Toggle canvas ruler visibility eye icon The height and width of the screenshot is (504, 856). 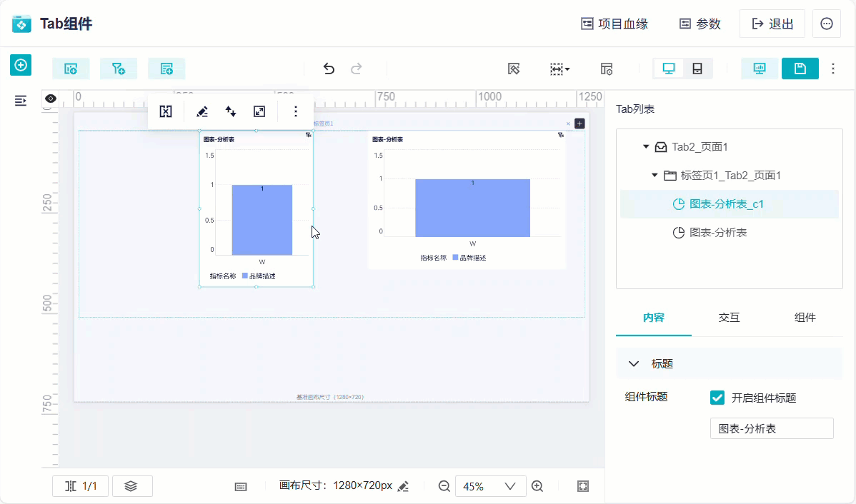pos(51,99)
